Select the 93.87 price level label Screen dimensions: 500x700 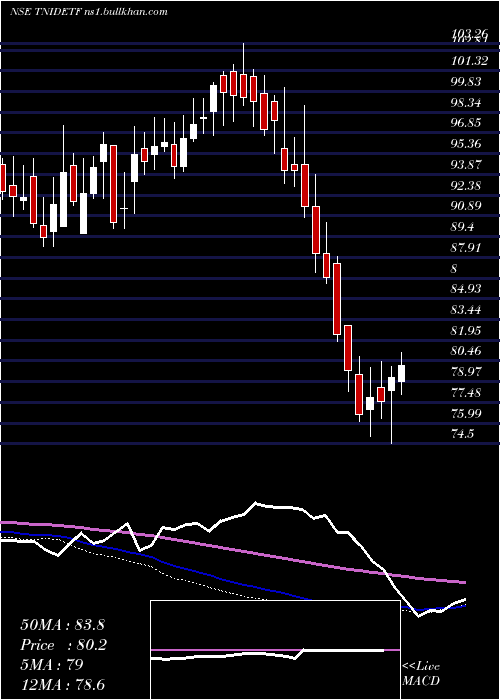466,165
